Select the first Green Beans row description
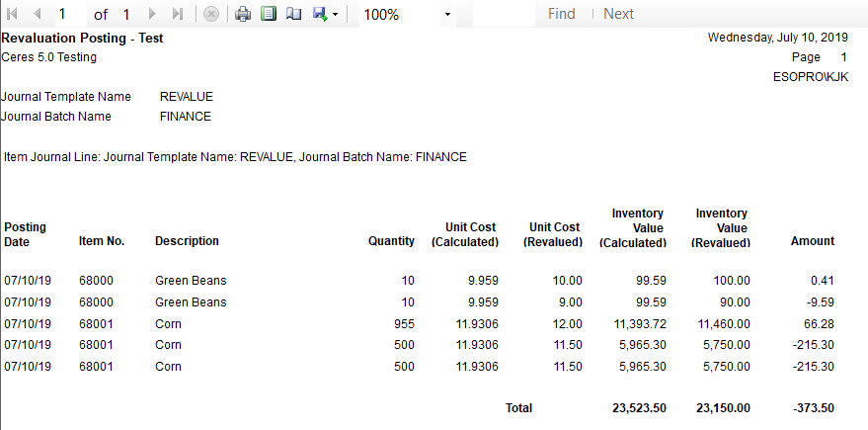 [191, 281]
